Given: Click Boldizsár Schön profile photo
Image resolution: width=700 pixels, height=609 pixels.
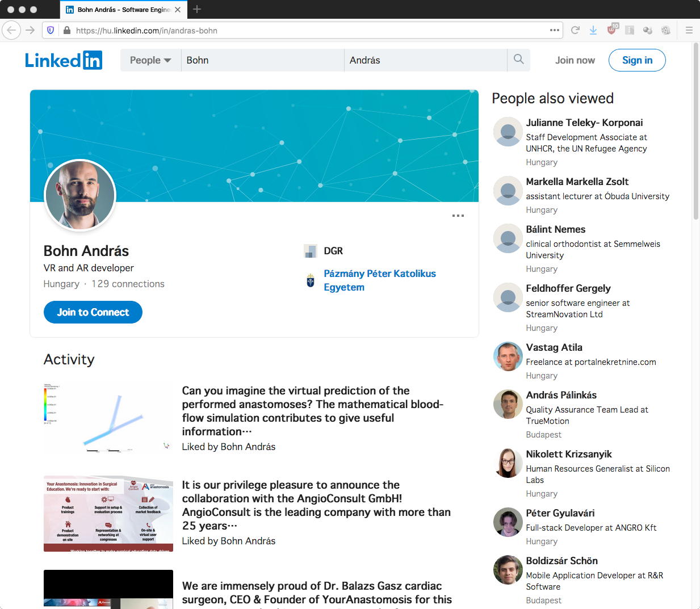Looking at the screenshot, I should tap(508, 570).
